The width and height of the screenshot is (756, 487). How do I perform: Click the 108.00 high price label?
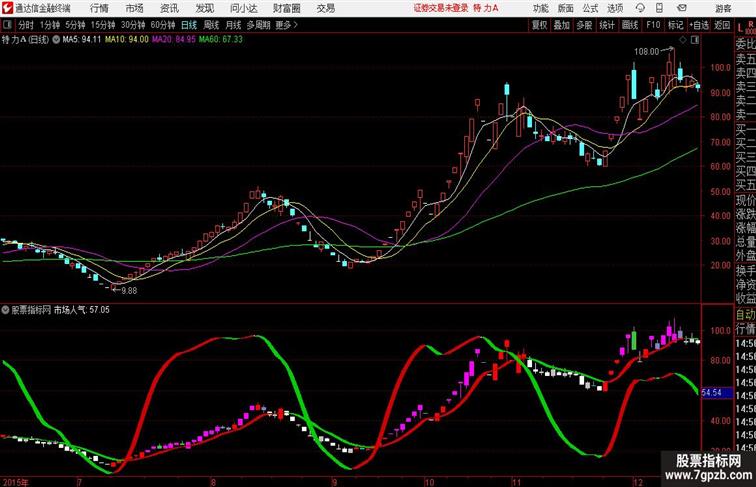click(647, 52)
